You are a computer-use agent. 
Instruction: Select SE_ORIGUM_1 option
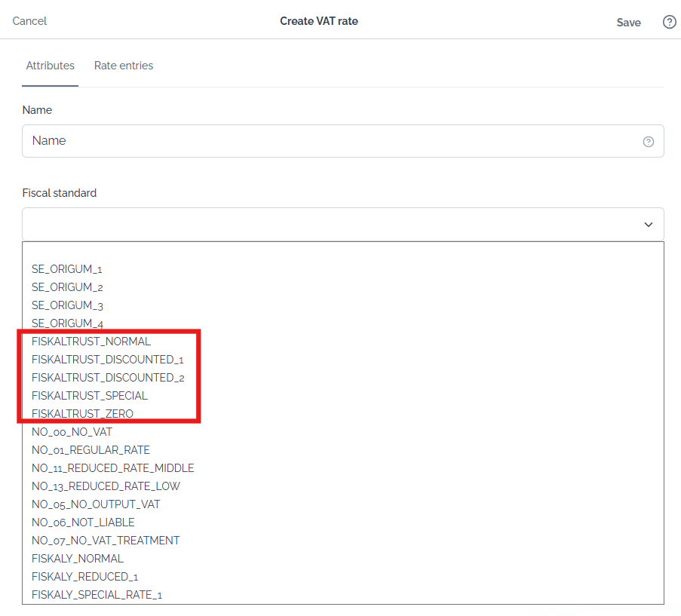click(342, 269)
